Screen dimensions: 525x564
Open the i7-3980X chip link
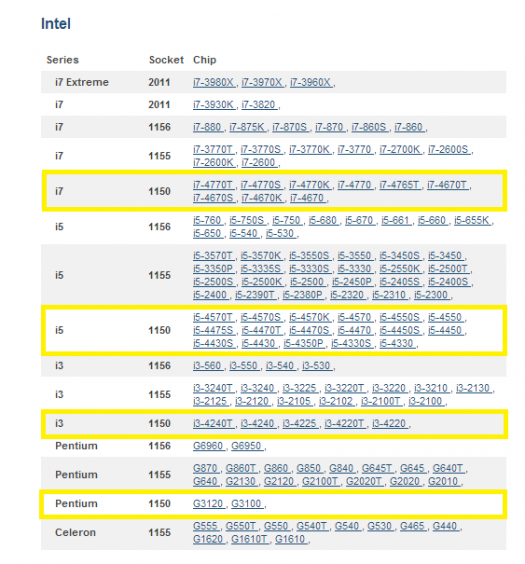tap(214, 82)
